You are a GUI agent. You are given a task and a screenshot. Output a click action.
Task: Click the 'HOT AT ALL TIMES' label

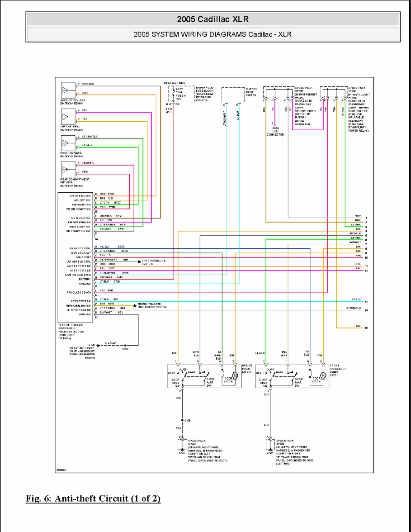173,83
